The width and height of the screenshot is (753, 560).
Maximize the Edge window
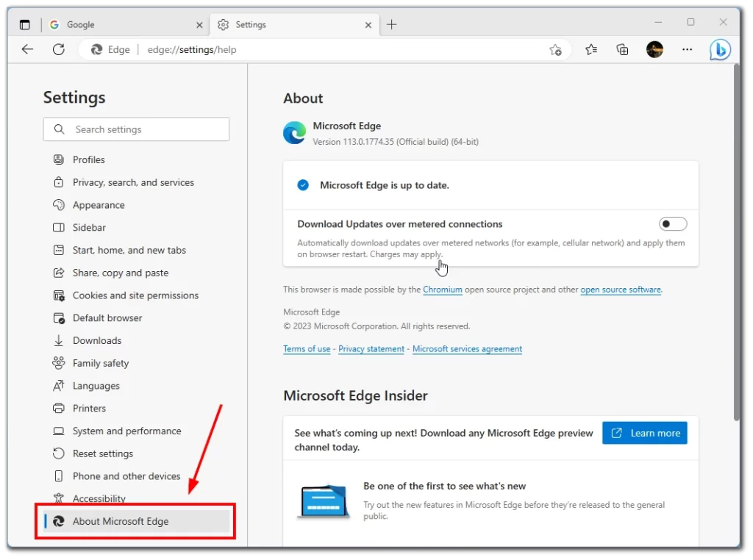click(690, 22)
